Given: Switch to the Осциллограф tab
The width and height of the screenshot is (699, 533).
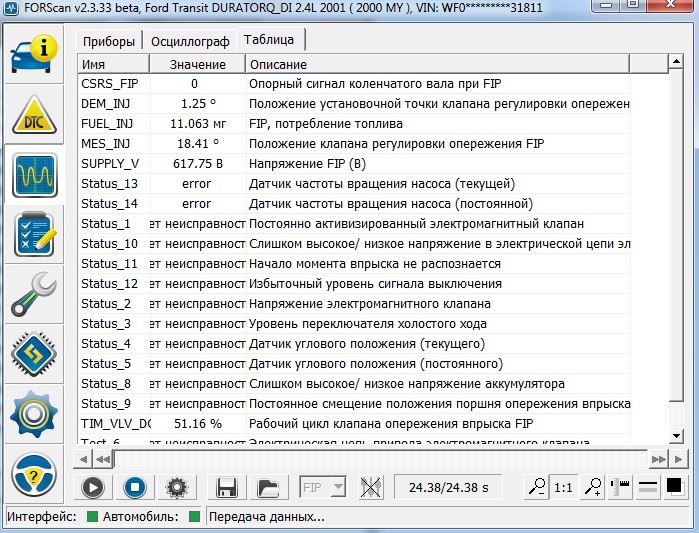Looking at the screenshot, I should [190, 41].
